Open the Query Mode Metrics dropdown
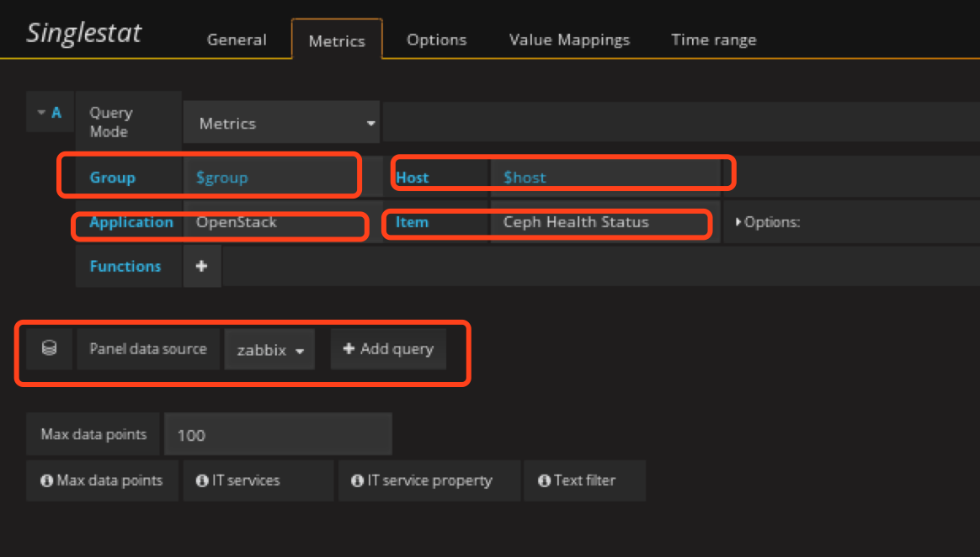Image resolution: width=980 pixels, height=557 pixels. (281, 124)
